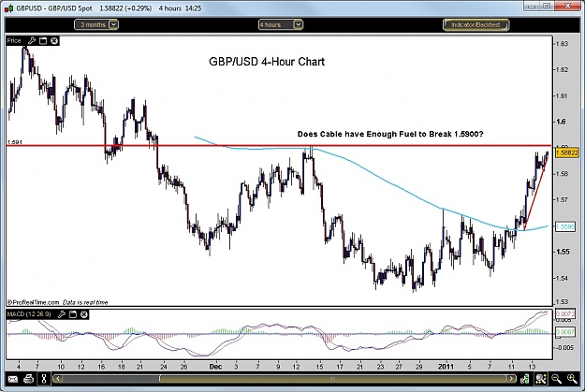Click the 2011 date axis label
The width and height of the screenshot is (585, 392).
(x=446, y=367)
